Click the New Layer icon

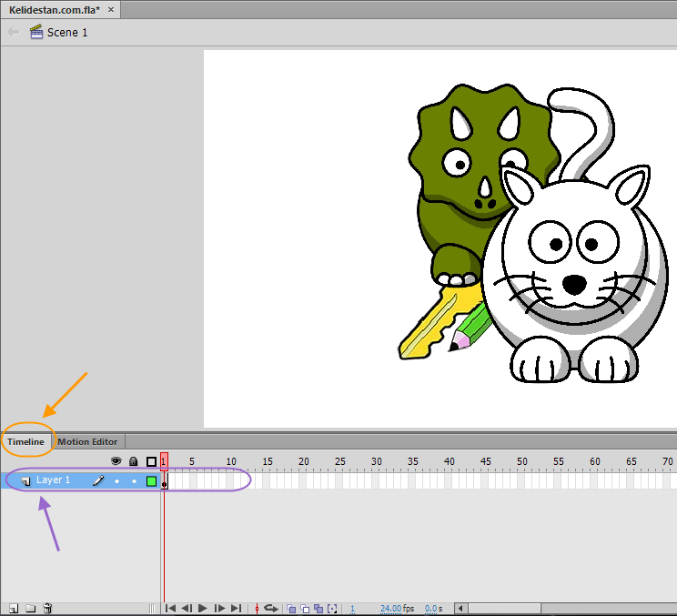[14, 609]
